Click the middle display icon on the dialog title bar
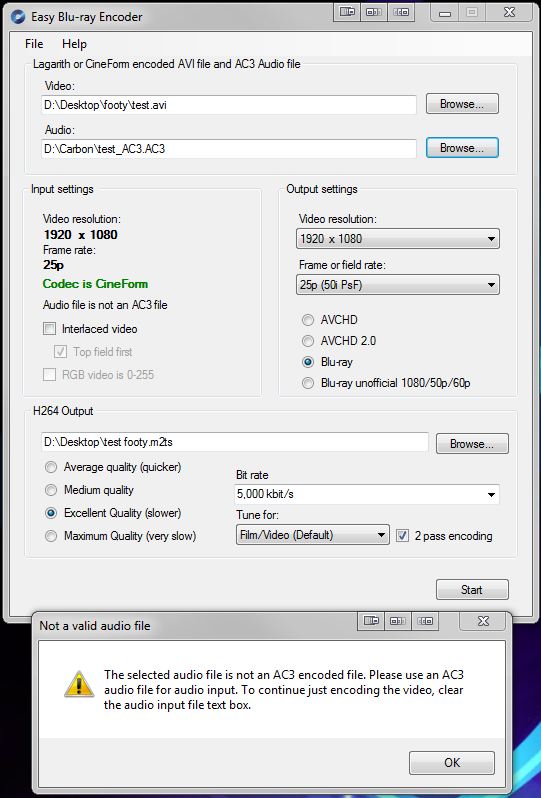The width and height of the screenshot is (541, 798). coord(398,620)
